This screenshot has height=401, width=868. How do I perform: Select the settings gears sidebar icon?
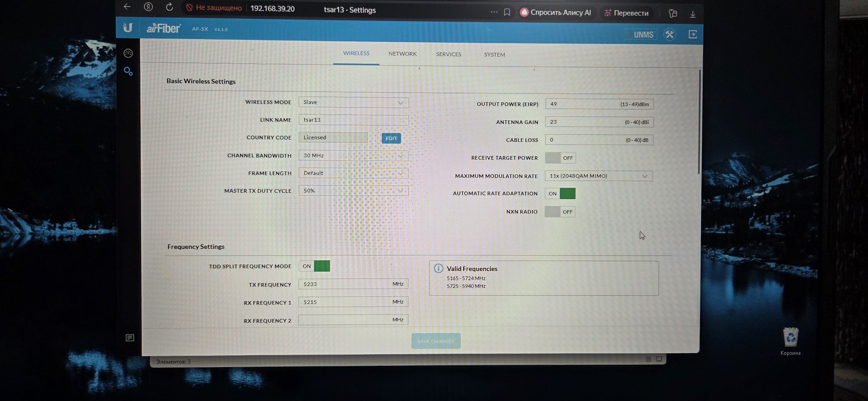pos(128,71)
